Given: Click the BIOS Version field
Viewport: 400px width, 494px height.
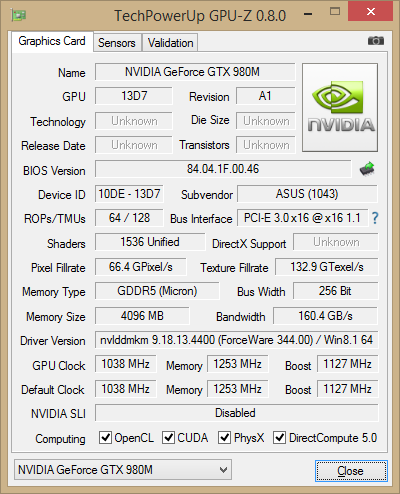Looking at the screenshot, I should (x=223, y=169).
